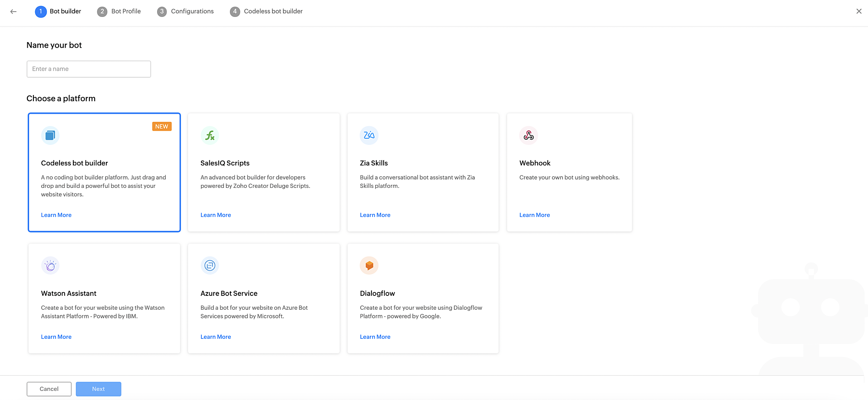This screenshot has width=868, height=400.
Task: Click step 1 number circle
Action: [x=41, y=12]
